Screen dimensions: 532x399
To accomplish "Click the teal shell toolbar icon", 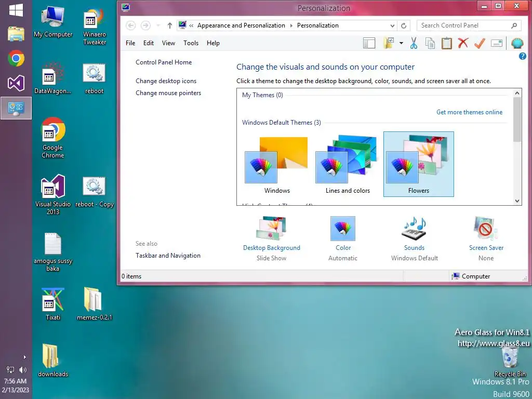I will click(x=517, y=43).
